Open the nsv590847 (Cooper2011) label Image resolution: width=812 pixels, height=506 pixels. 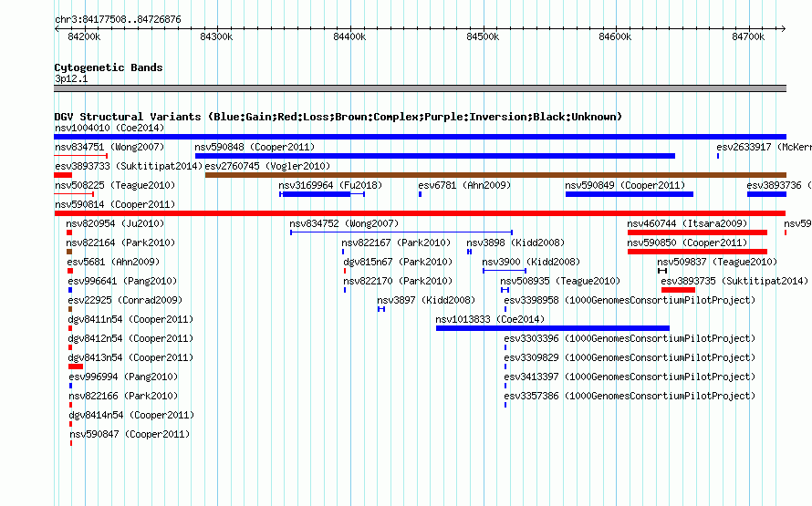point(130,434)
